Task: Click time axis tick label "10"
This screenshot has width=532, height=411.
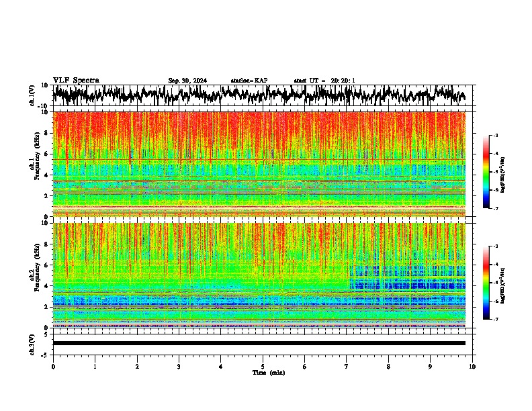Action: [472, 367]
